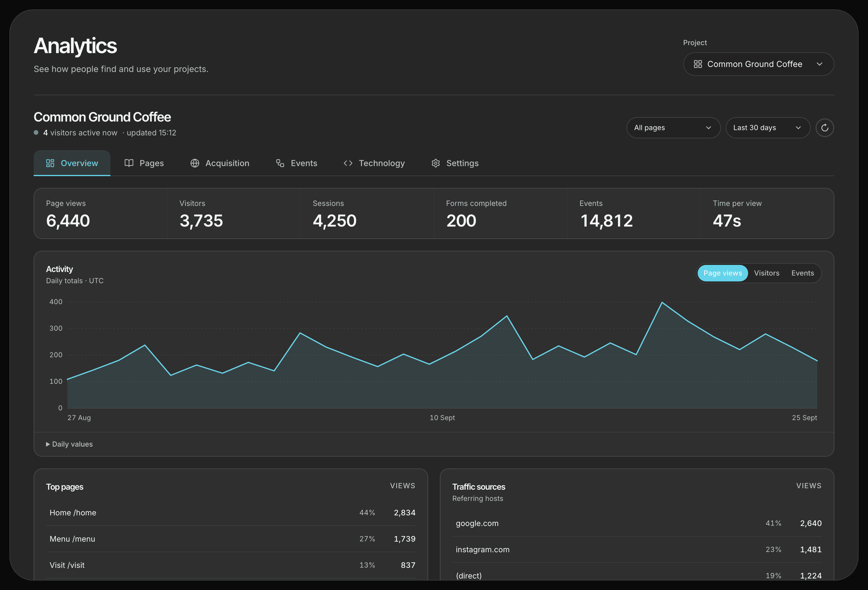Click the Page views 6,440 stat
868x590 pixels.
point(100,214)
